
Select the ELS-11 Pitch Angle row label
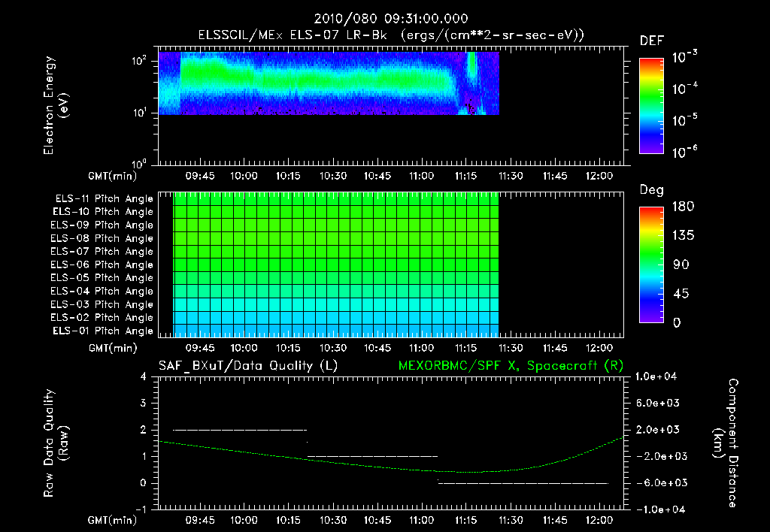pyautogui.click(x=104, y=199)
